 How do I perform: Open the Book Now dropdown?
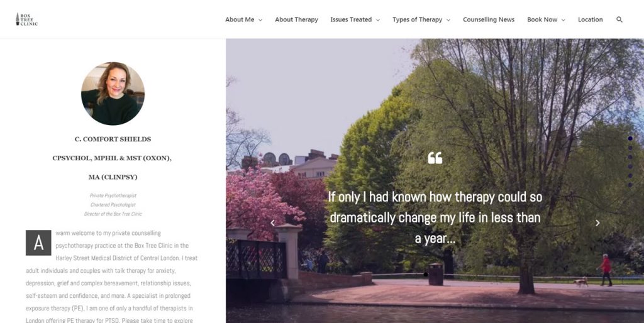[x=547, y=19]
